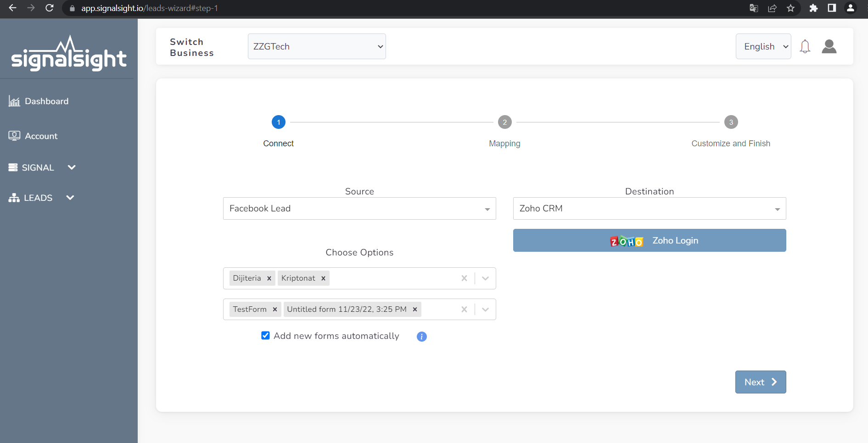Viewport: 868px width, 443px height.
Task: Open the translate page icon
Action: (754, 8)
